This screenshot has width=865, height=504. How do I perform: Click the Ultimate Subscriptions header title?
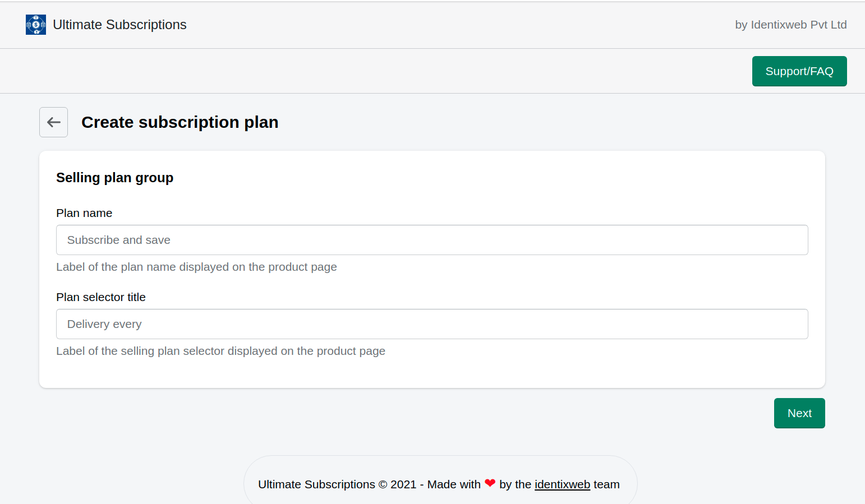pyautogui.click(x=119, y=25)
